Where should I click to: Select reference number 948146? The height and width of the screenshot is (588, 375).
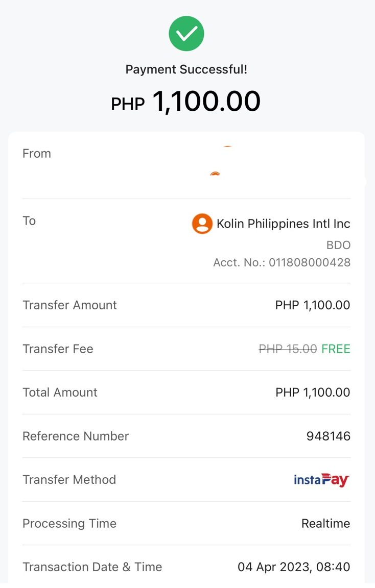[328, 436]
